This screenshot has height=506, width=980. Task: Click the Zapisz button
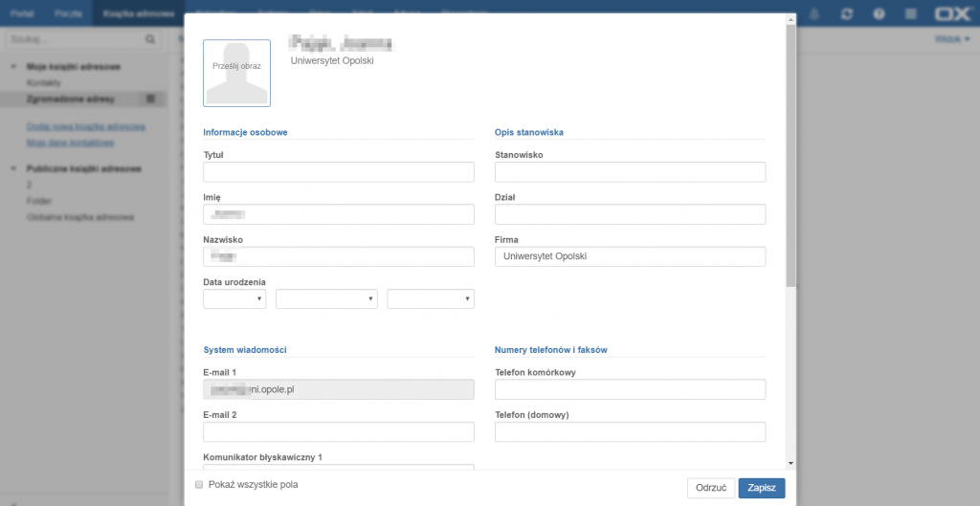761,488
